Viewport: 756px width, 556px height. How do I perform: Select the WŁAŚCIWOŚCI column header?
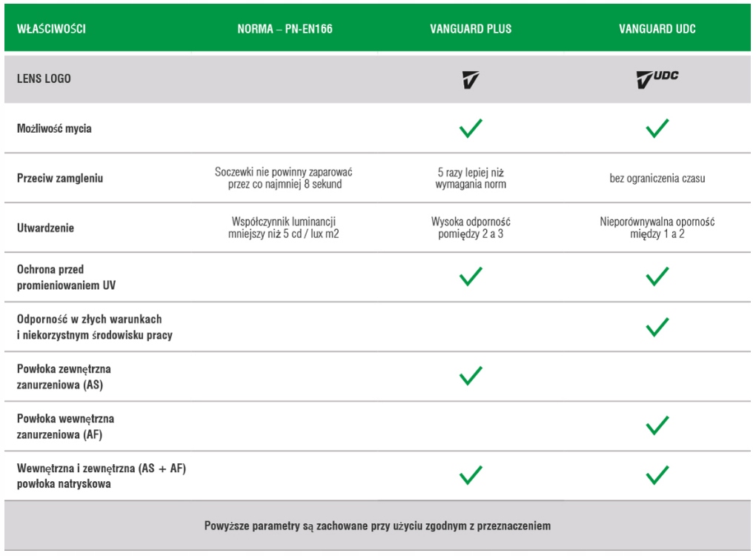pos(51,29)
